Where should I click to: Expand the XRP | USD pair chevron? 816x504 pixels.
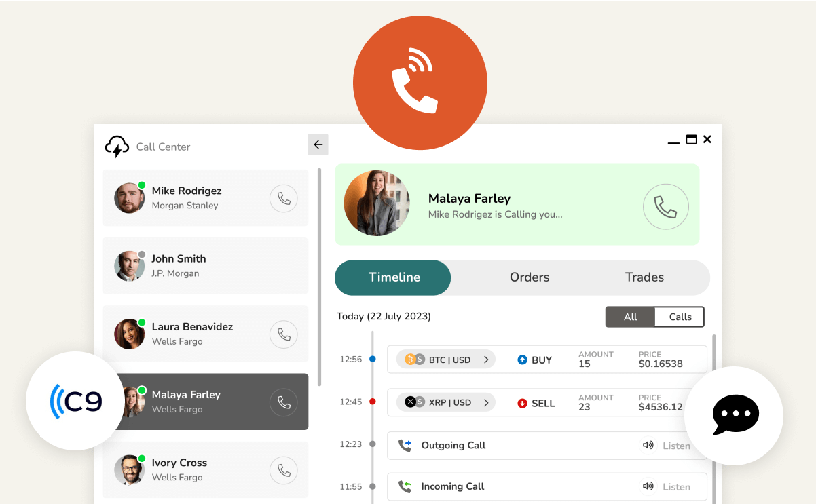coord(486,402)
